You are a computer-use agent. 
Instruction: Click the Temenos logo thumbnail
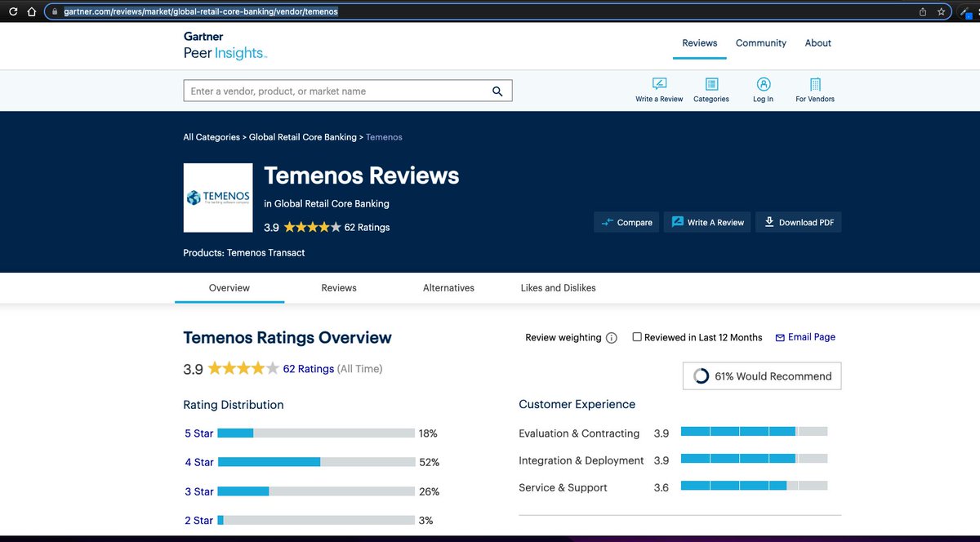tap(218, 198)
